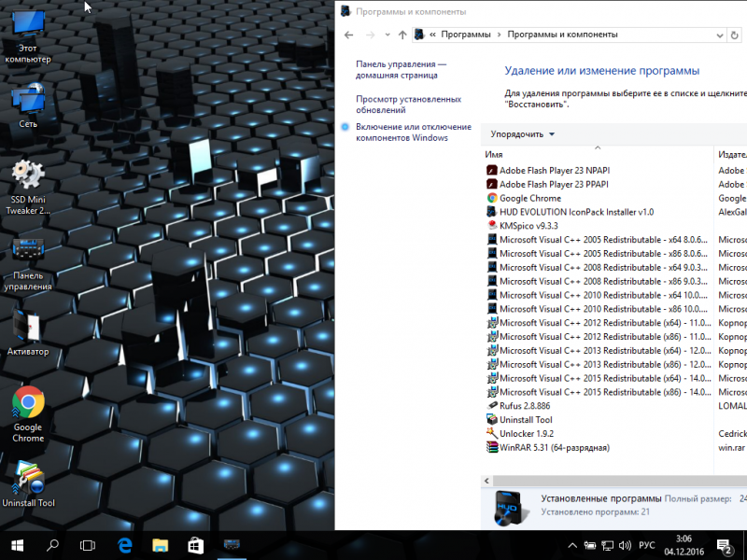Select Visual C++ 2008 Redistributable x86
Image resolution: width=747 pixels, height=560 pixels.
(x=598, y=281)
